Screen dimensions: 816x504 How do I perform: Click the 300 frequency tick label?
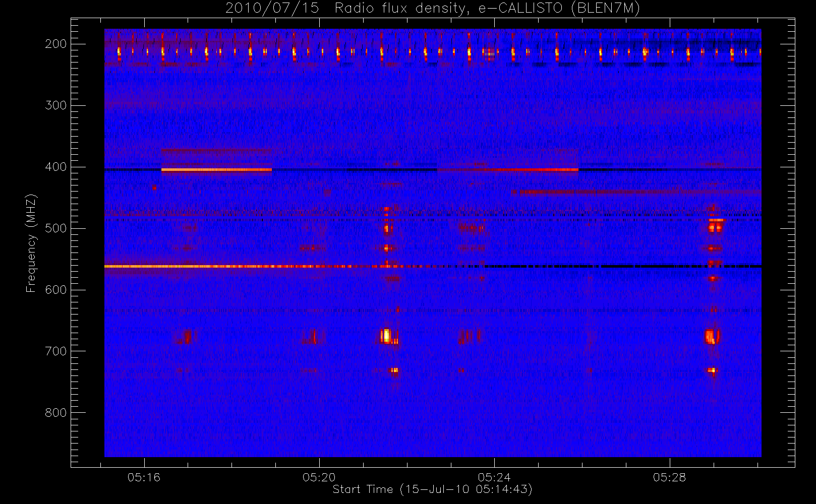(56, 105)
